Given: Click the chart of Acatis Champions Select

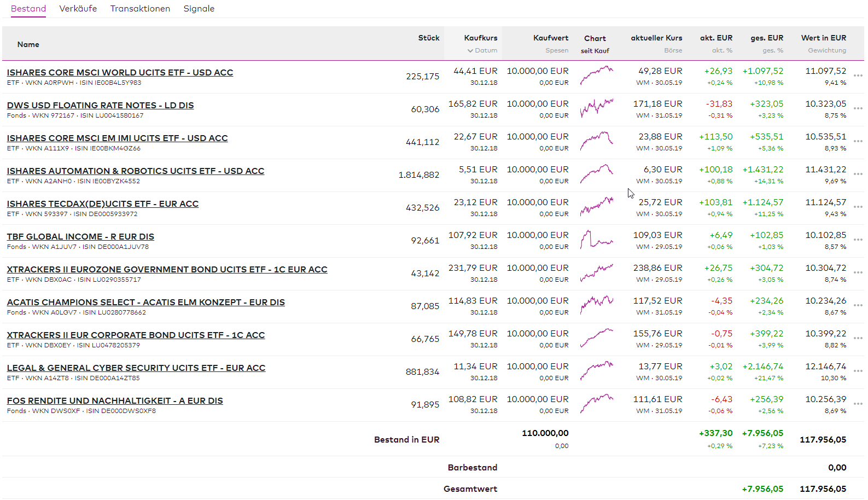Looking at the screenshot, I should pos(596,305).
